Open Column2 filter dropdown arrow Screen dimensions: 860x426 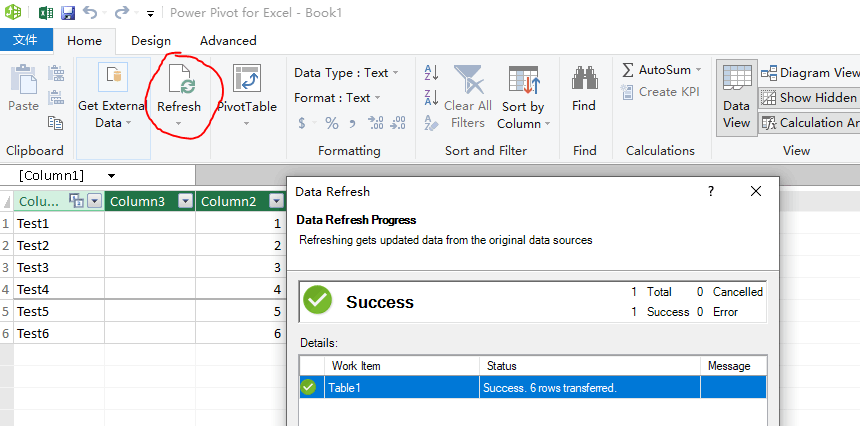tap(276, 202)
